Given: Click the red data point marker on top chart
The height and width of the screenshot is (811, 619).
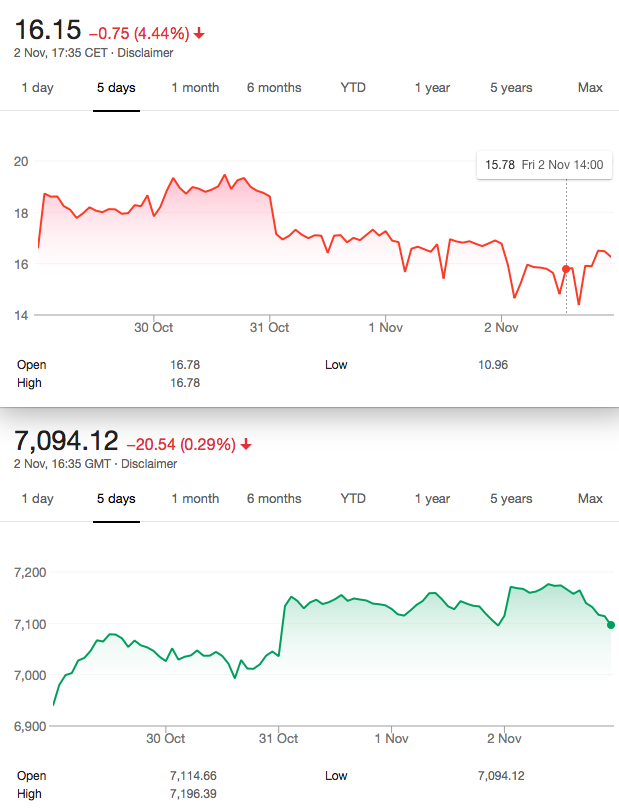Looking at the screenshot, I should coord(566,269).
